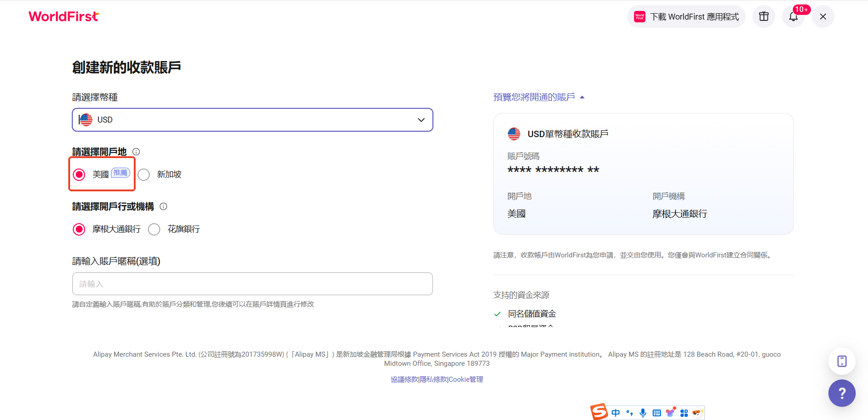Show info about 請選擇開戶地
Viewport: 868px width, 420px height.
coord(136,152)
